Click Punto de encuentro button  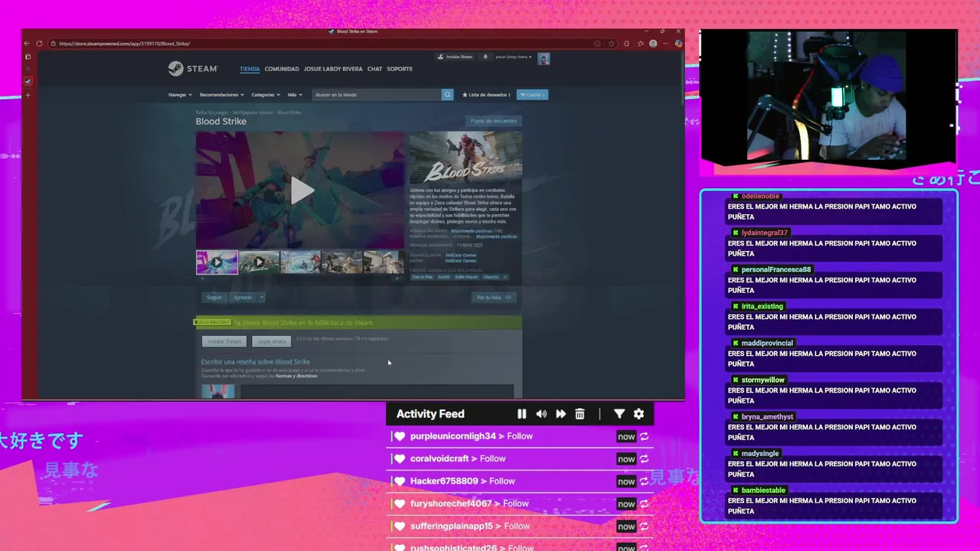point(494,121)
